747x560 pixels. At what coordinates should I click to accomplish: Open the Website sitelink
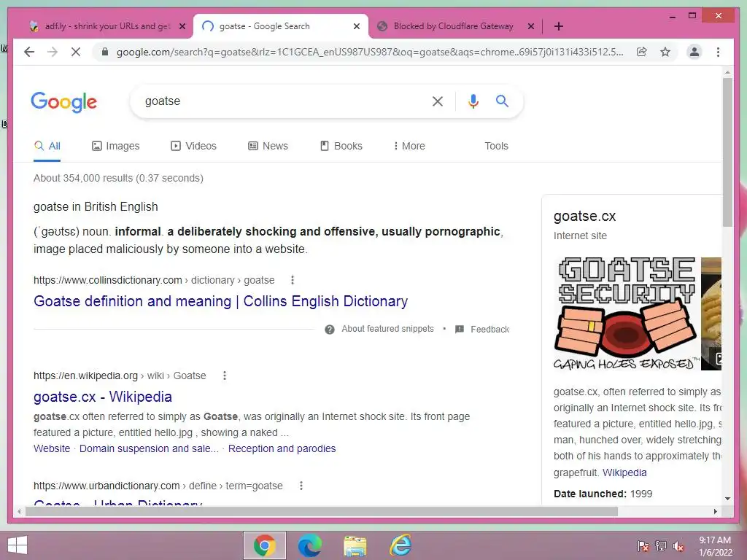point(52,448)
